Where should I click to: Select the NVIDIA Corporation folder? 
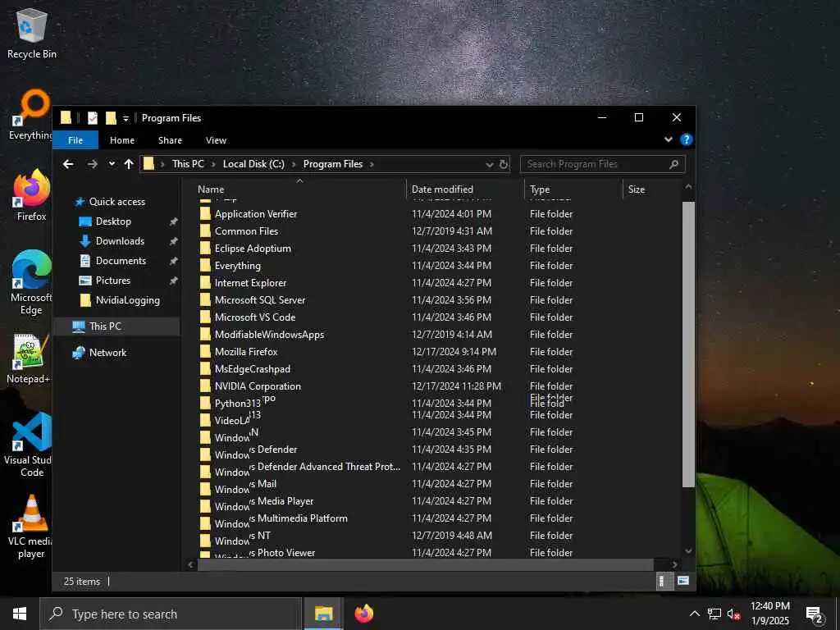point(258,386)
